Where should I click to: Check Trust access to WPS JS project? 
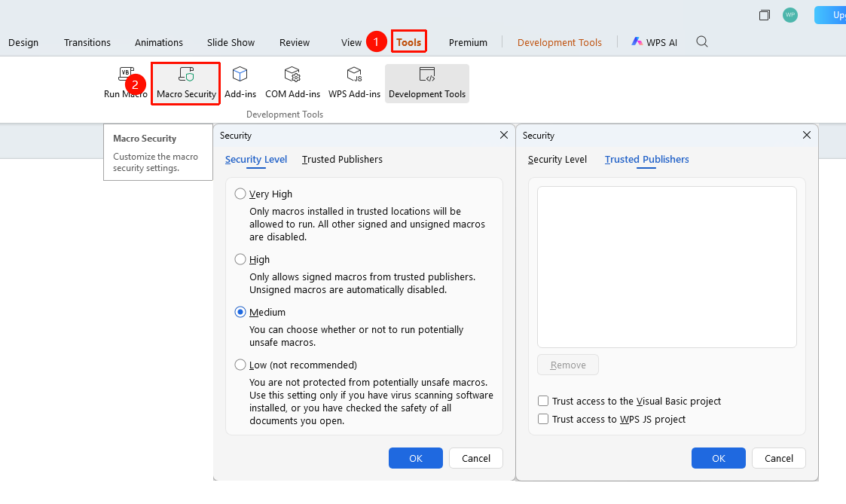[x=543, y=420]
